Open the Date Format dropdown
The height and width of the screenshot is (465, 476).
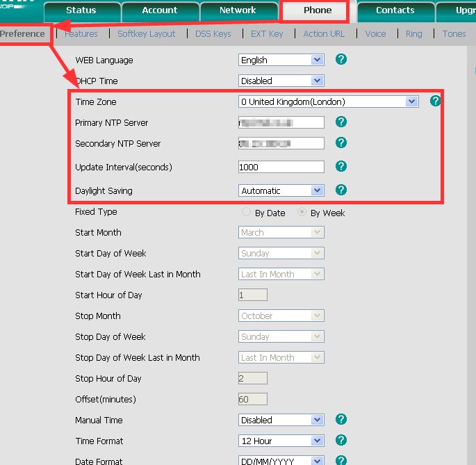click(281, 460)
